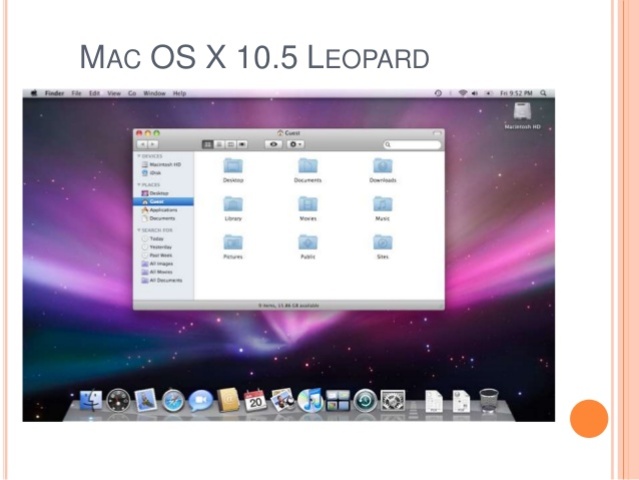
Task: Open the Mail stamp icon in Dock
Action: (x=145, y=400)
